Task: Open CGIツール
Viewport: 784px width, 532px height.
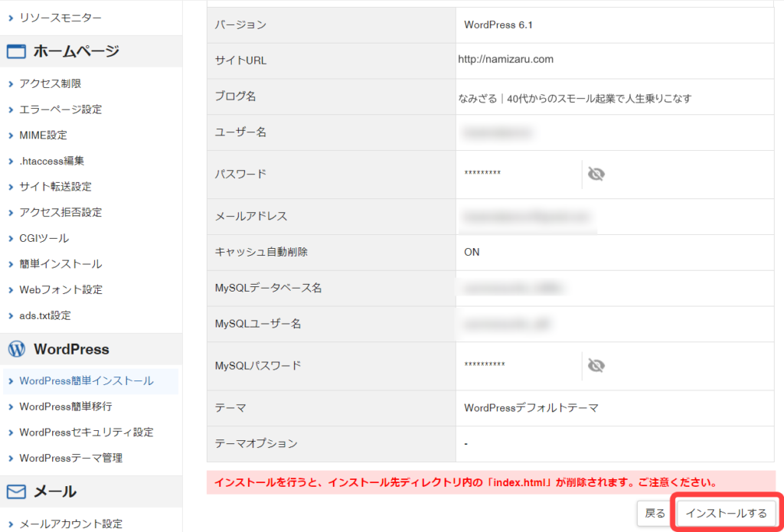Action: coord(44,239)
